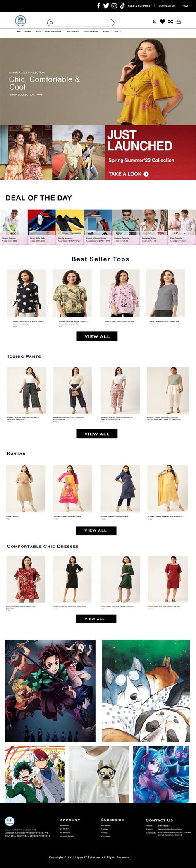196x868 pixels.
Task: Open the wishlist heart icon
Action: 163,22
